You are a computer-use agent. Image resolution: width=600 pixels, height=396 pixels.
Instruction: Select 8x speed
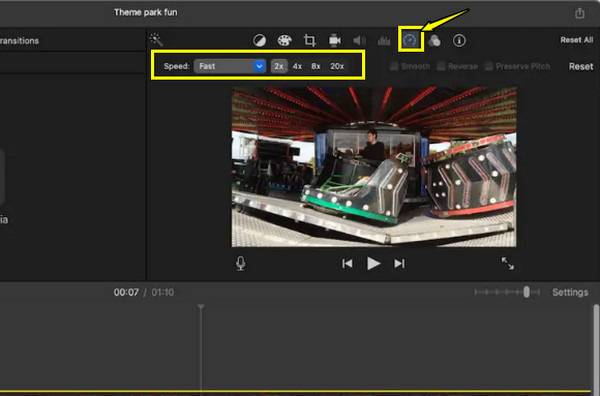[x=316, y=66]
